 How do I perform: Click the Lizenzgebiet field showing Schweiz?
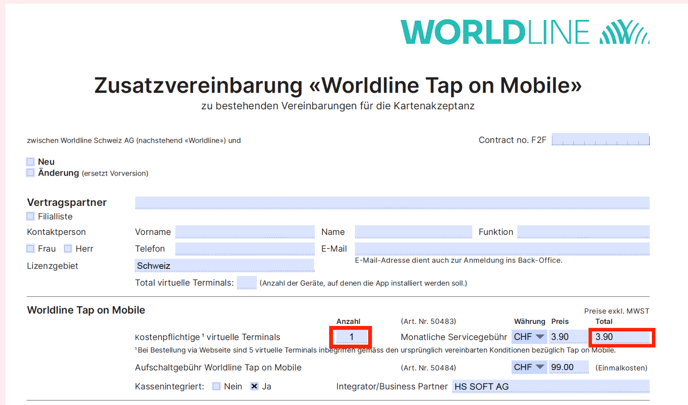click(x=224, y=266)
